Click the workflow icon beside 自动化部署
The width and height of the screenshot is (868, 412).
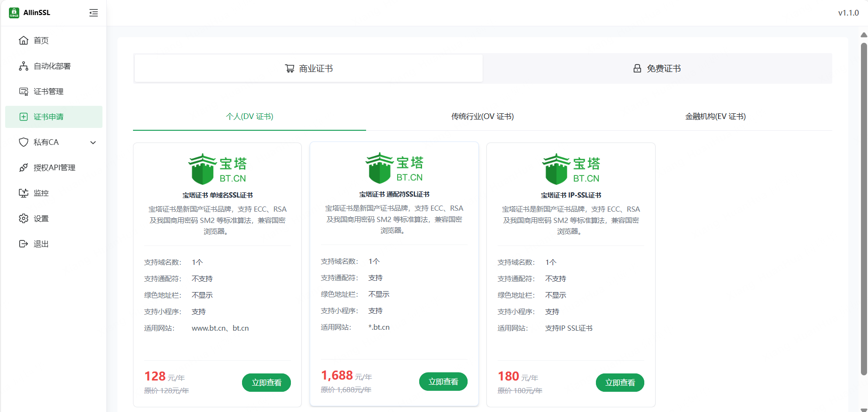tap(23, 66)
